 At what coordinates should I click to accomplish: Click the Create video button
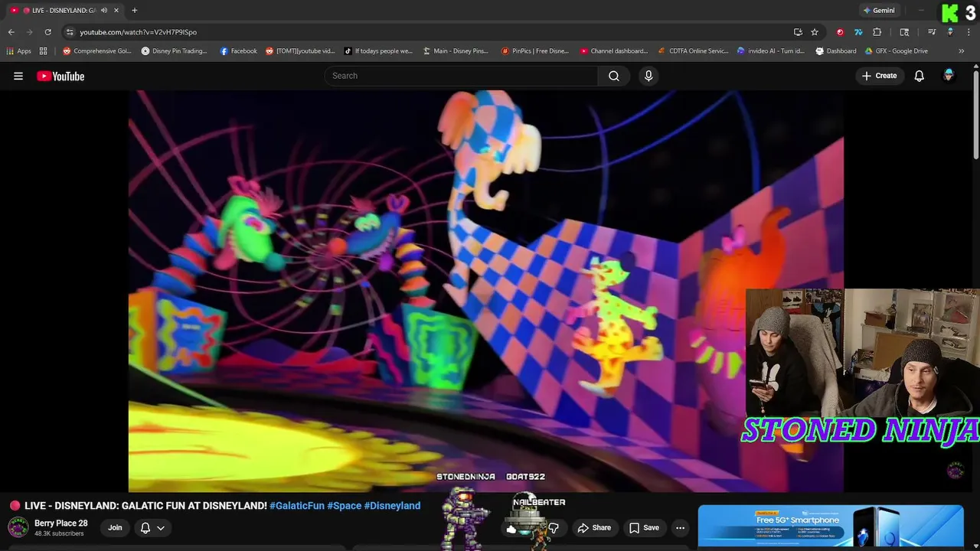point(879,76)
